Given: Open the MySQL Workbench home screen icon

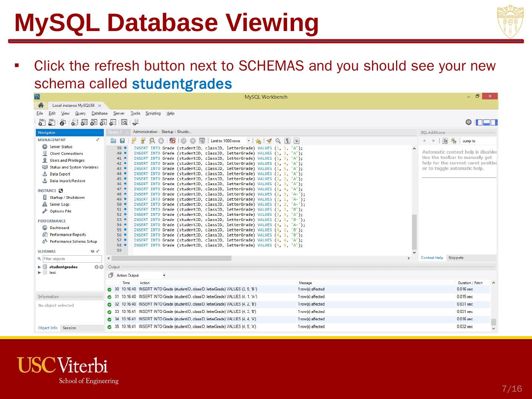Looking at the screenshot, I should pyautogui.click(x=41, y=105).
